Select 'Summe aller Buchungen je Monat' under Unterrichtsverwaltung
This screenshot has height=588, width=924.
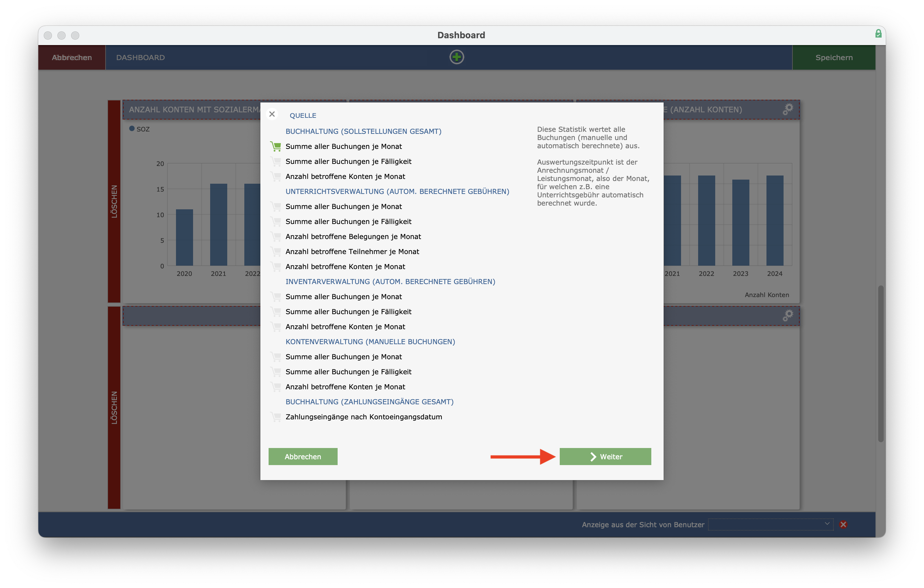(x=343, y=206)
